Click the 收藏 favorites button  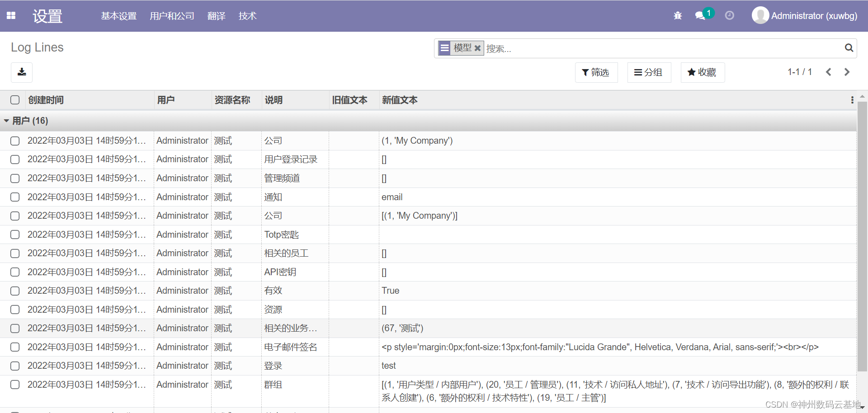click(702, 72)
